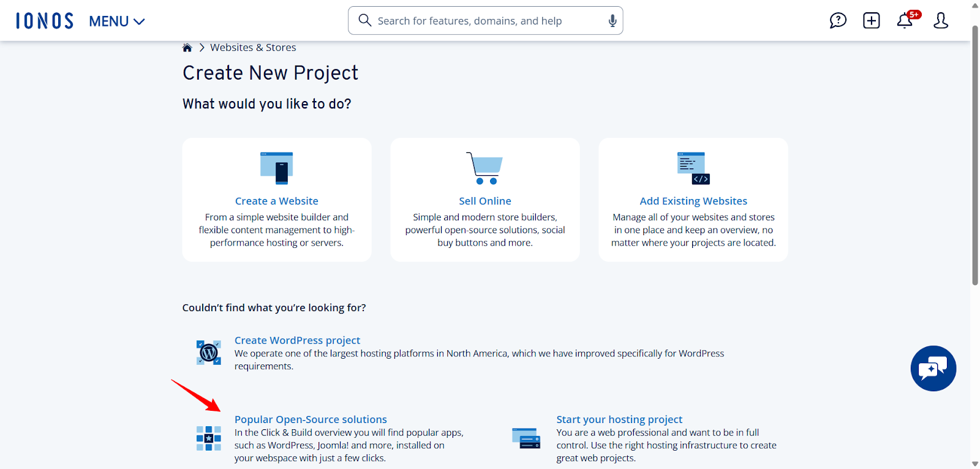Open the Sell Online link
Image resolution: width=980 pixels, height=469 pixels.
485,201
